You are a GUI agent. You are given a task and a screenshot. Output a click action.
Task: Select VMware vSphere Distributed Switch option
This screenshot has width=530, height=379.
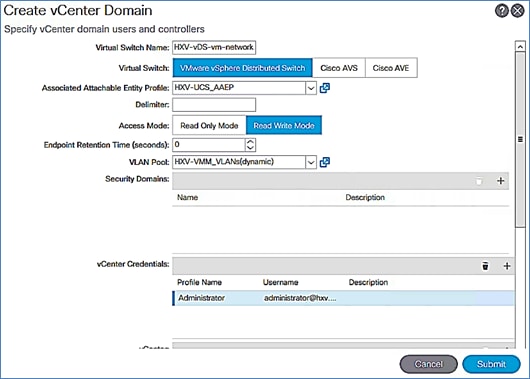[x=242, y=68]
